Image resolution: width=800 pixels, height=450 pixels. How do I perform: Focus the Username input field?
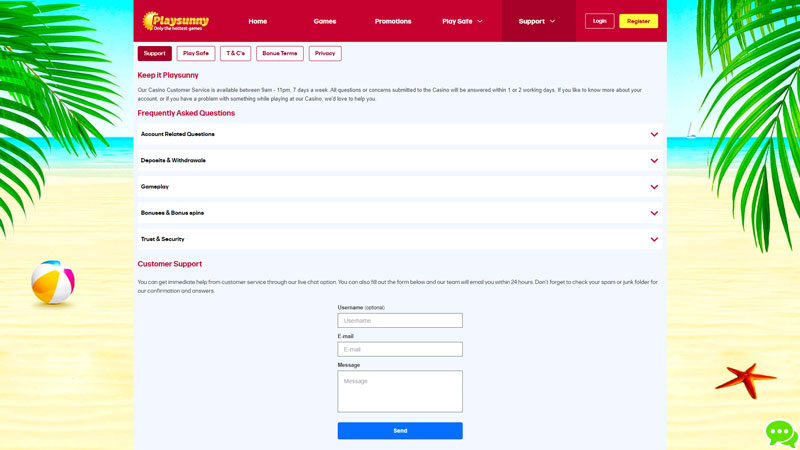400,321
